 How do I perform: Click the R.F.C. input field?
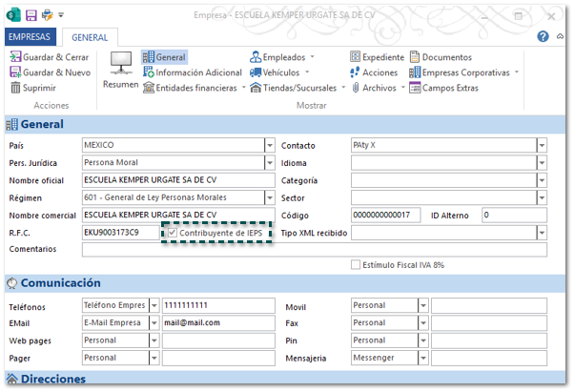point(120,233)
